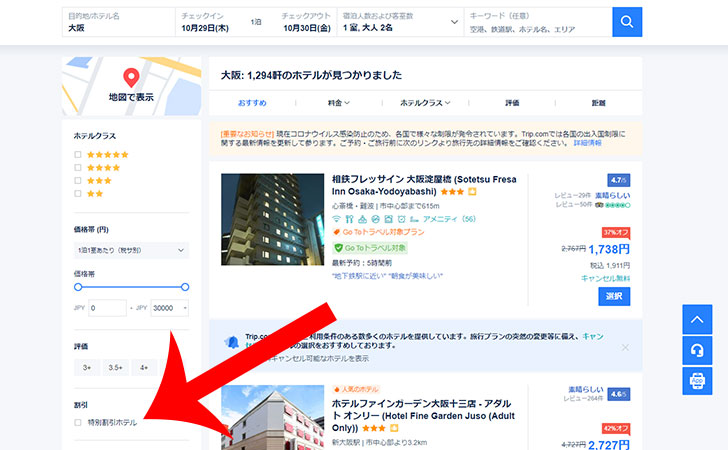The width and height of the screenshot is (728, 450).
Task: Click TripAdvisor rating icon for Sotetsu Fresa
Action: [599, 205]
